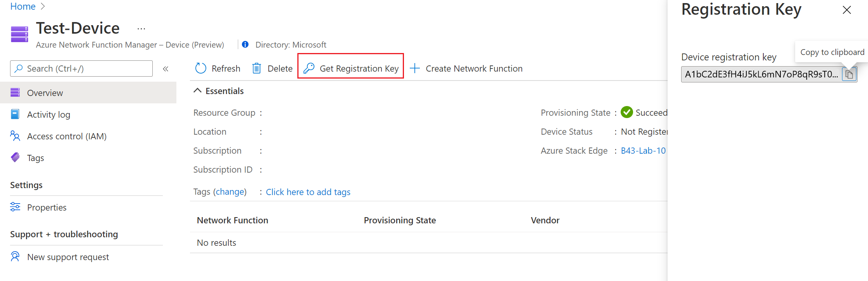Open the Activity log page
This screenshot has width=868, height=281.
coord(48,115)
